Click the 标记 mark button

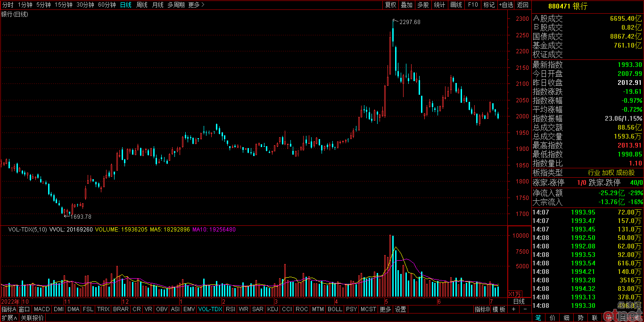[x=489, y=5]
